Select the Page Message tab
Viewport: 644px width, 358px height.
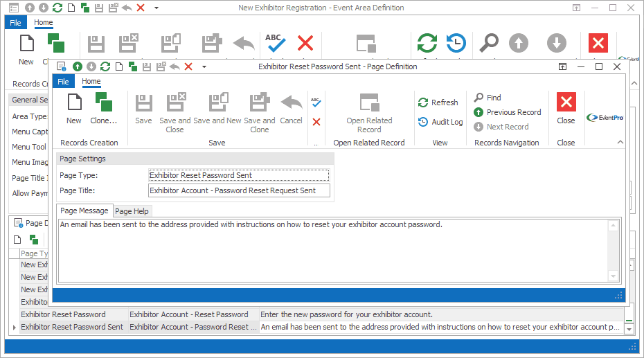click(x=84, y=211)
